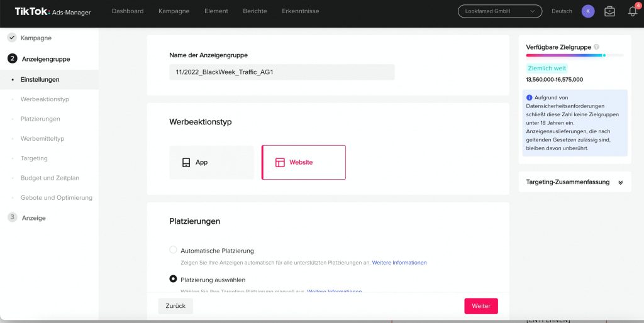This screenshot has height=323, width=644.
Task: Select Anzeigengruppe step in sidebar
Action: pyautogui.click(x=46, y=59)
